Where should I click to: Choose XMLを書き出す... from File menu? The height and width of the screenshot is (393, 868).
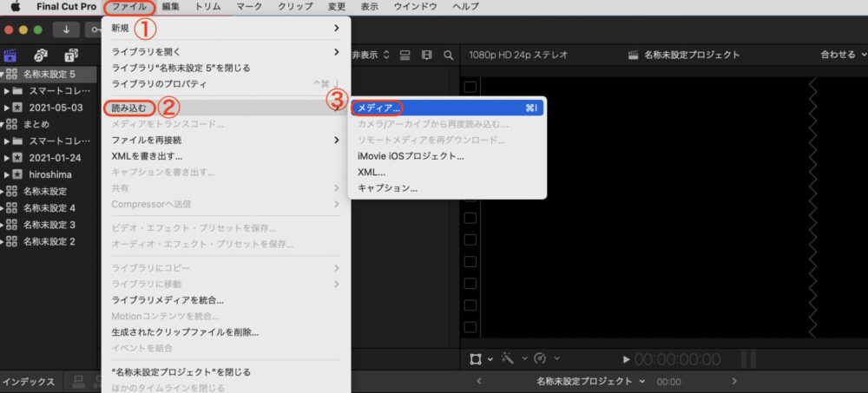coord(147,156)
